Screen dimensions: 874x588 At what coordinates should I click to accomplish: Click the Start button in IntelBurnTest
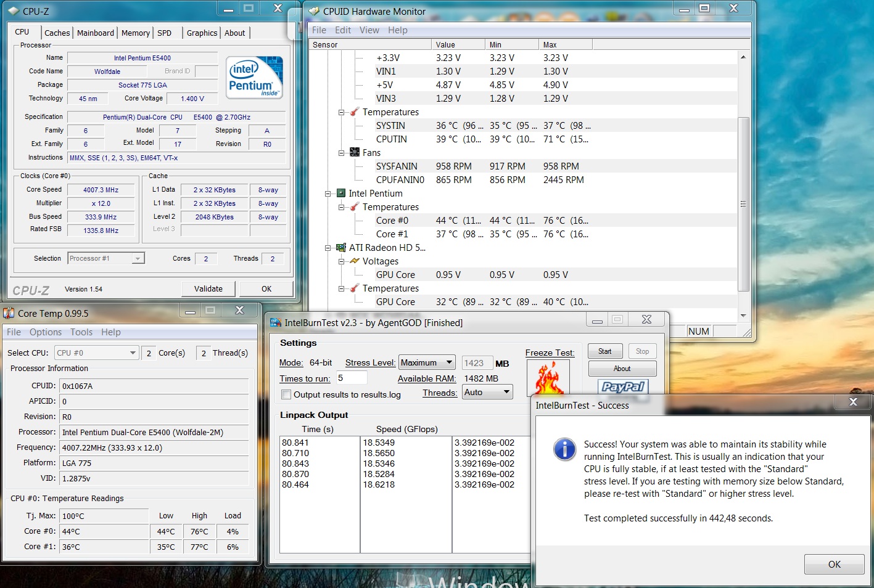tap(605, 351)
